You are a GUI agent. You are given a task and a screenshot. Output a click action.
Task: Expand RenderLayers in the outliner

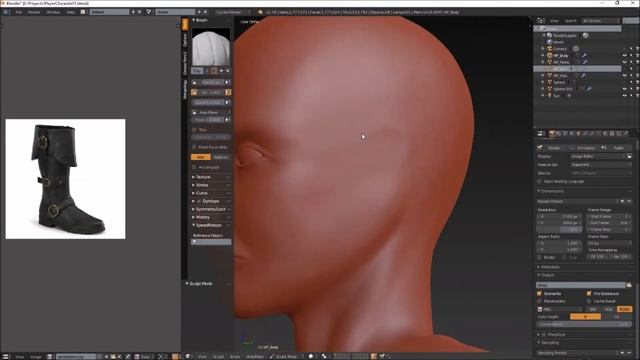pos(544,36)
